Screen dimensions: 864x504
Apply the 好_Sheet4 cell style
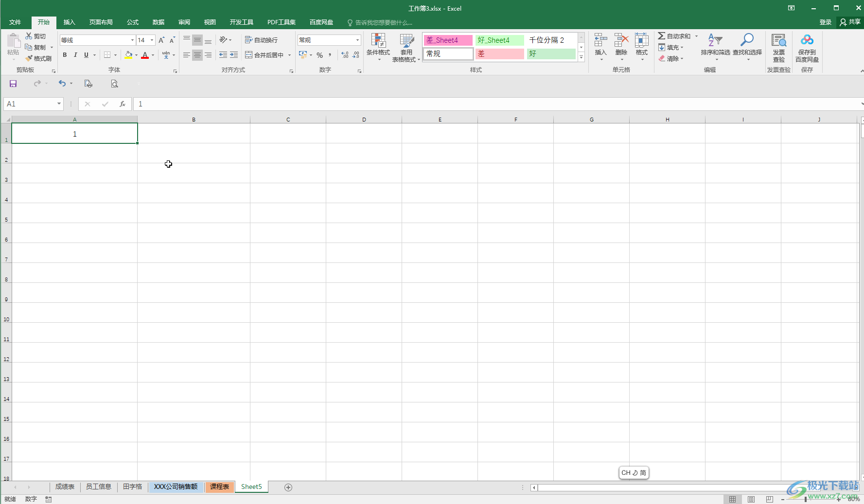point(500,40)
